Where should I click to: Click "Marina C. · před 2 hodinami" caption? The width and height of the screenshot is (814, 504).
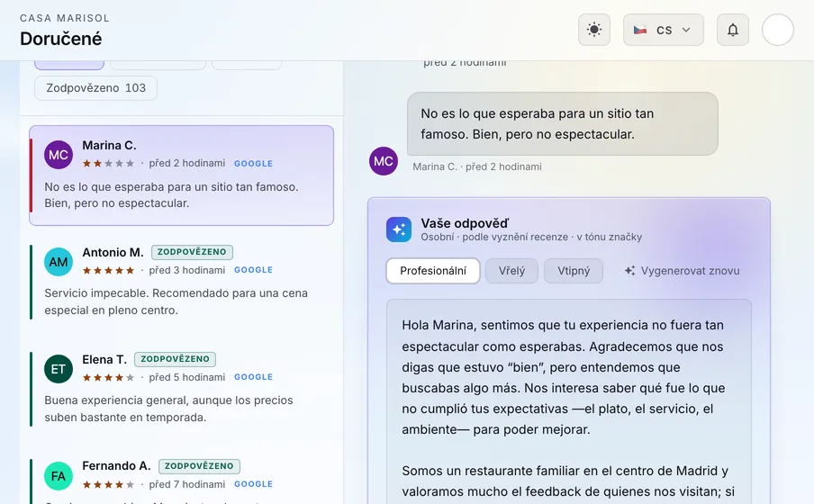(x=477, y=166)
